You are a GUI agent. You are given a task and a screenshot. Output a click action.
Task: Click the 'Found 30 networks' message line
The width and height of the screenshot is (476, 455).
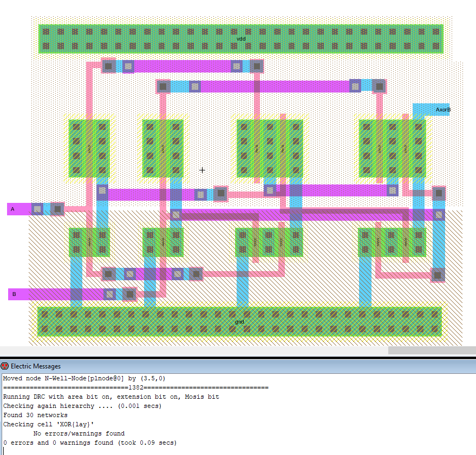pos(35,415)
